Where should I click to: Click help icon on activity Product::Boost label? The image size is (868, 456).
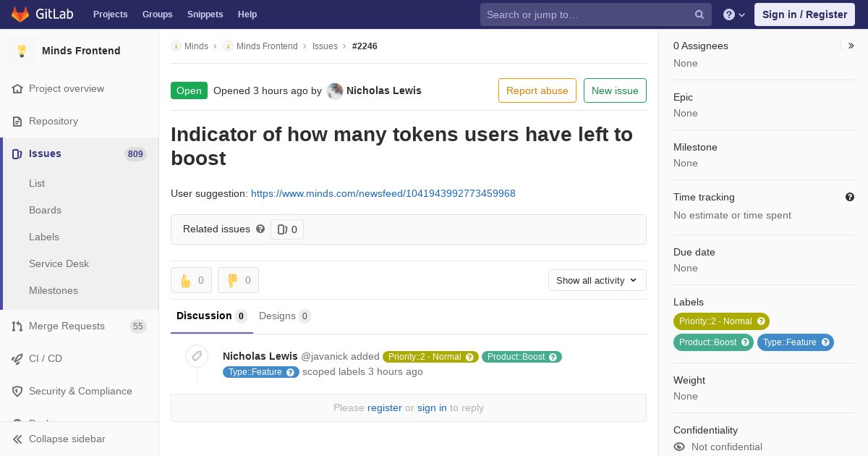coord(553,357)
